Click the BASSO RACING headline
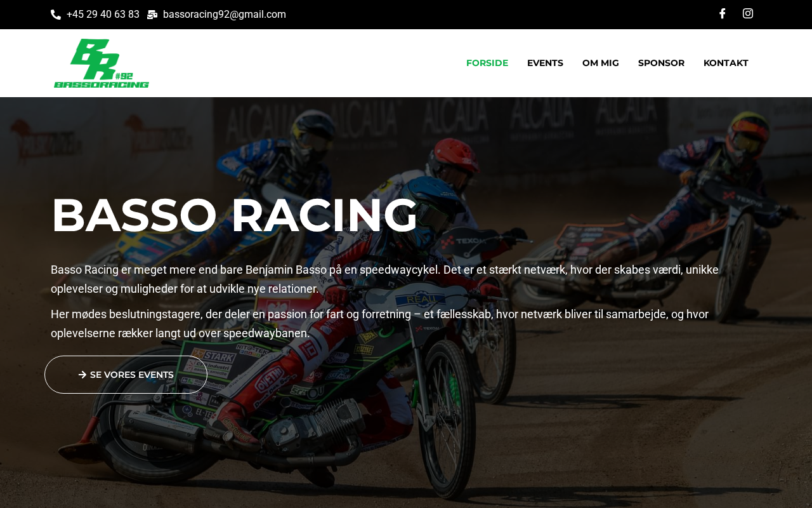This screenshot has height=508, width=812. tap(235, 215)
